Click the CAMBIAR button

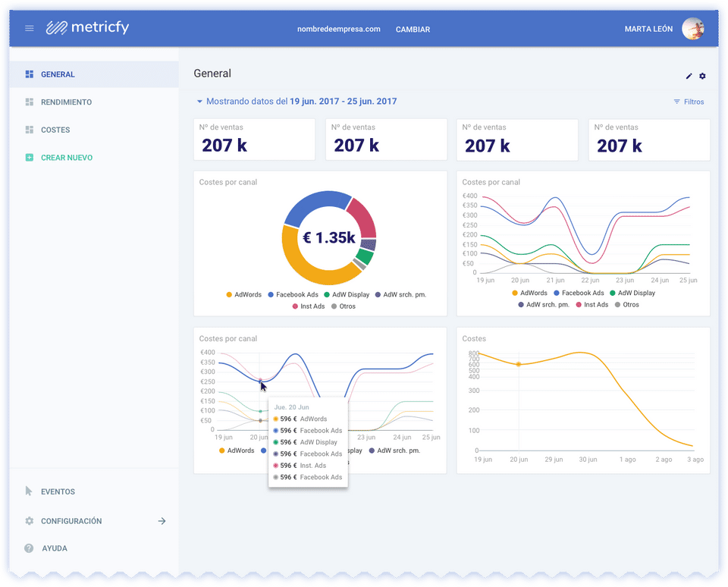413,30
